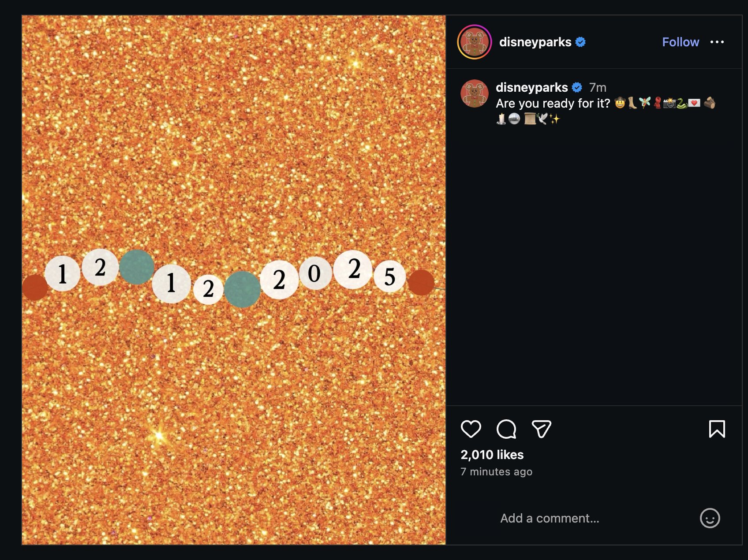Click the 7m timestamp beside the caption
748x560 pixels.
[x=598, y=87]
